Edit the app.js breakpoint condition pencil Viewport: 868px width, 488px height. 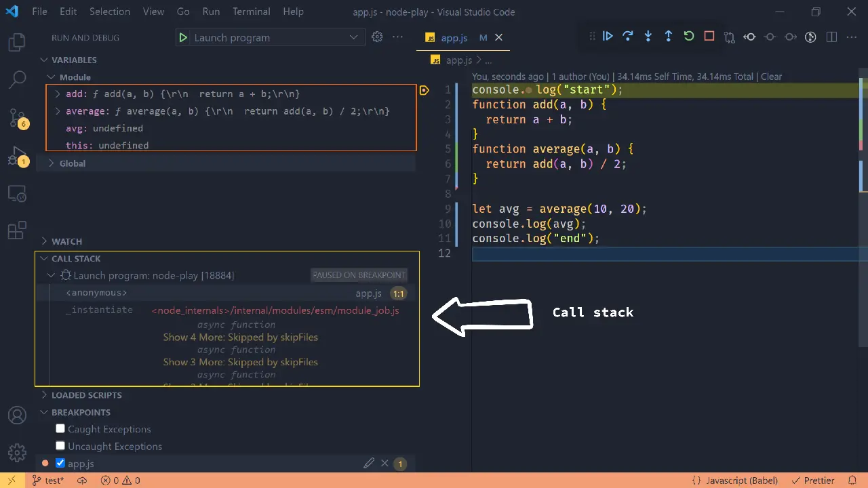pyautogui.click(x=369, y=464)
